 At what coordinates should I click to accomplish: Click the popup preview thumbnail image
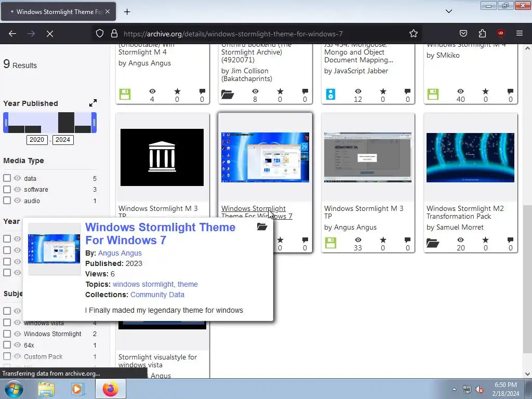coord(54,249)
